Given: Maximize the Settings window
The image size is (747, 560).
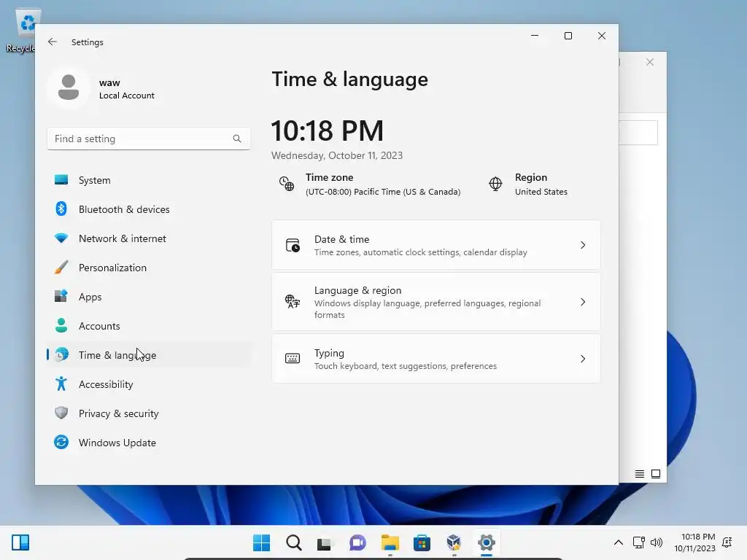Looking at the screenshot, I should click(568, 36).
